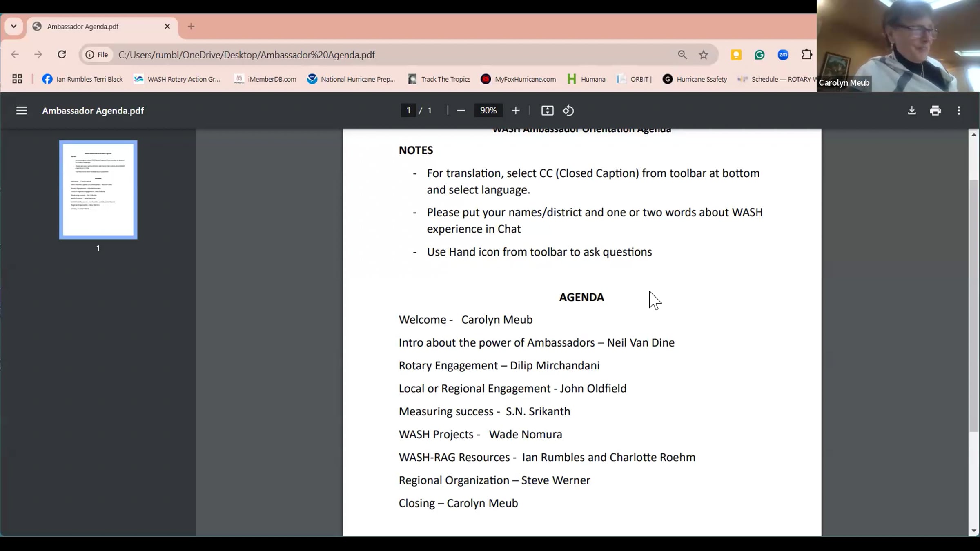The height and width of the screenshot is (551, 980).
Task: Go back to previous page
Action: coord(15,55)
